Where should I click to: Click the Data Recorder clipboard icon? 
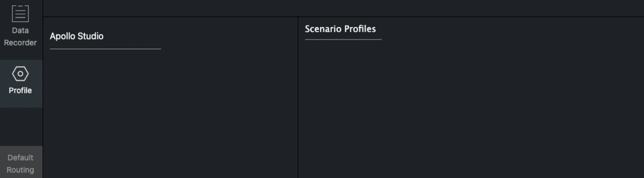tap(20, 14)
